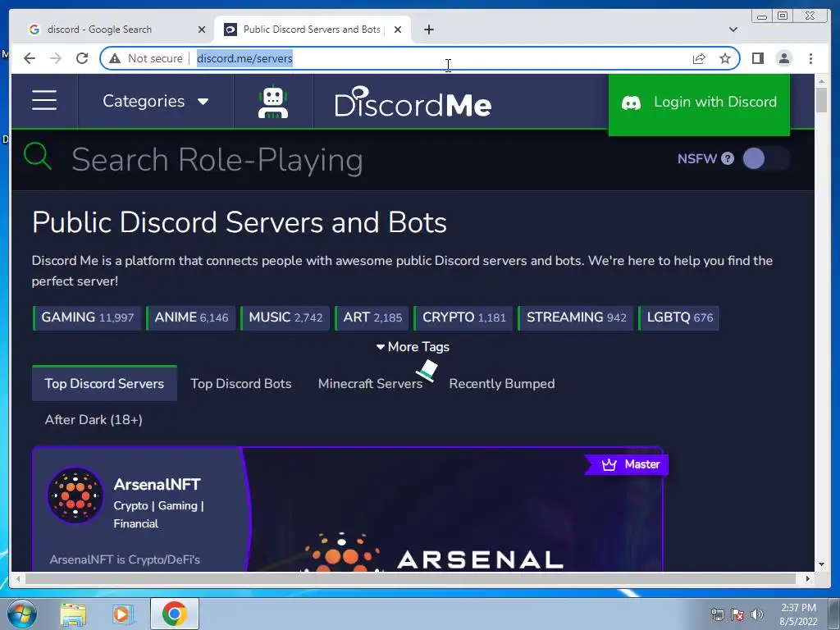Toggle the NSFW switch

(766, 158)
